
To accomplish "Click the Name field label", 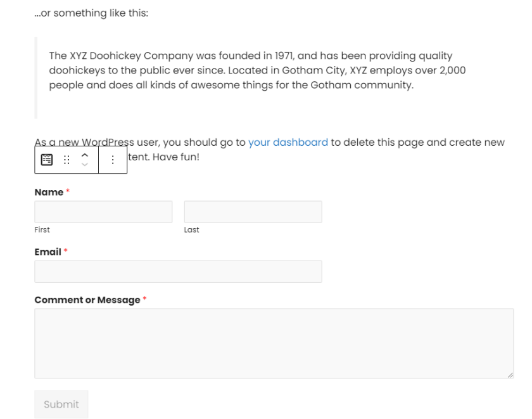I will tap(49, 192).
